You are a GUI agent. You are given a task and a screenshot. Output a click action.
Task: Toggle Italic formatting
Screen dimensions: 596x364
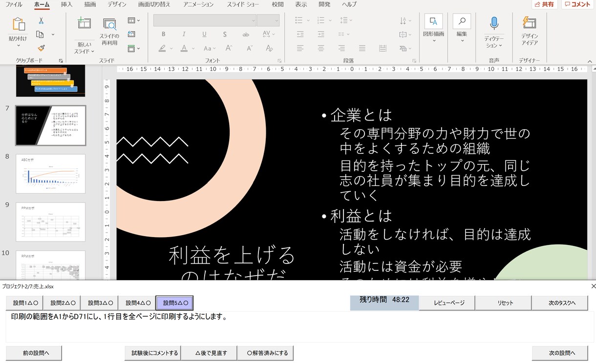click(x=184, y=34)
